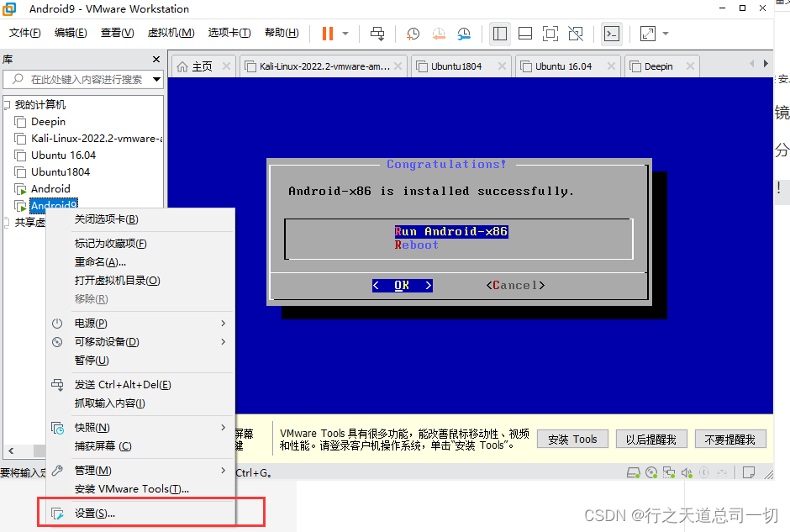Click the sound card status bar icon

tap(687, 472)
